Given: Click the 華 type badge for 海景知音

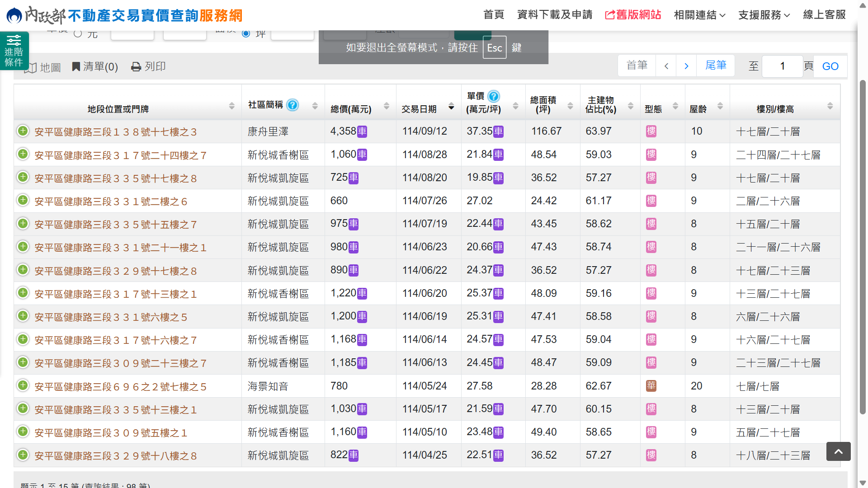Looking at the screenshot, I should pyautogui.click(x=651, y=386).
